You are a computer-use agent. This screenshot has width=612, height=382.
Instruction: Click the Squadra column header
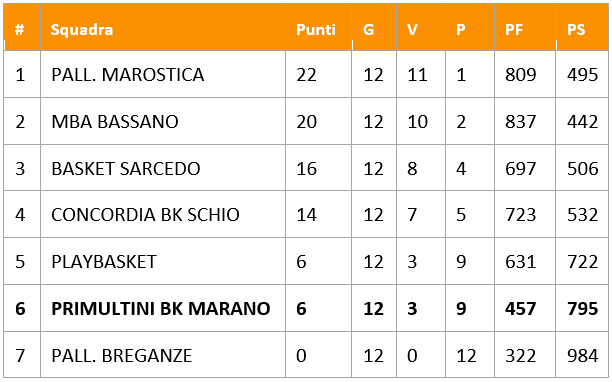(x=82, y=30)
